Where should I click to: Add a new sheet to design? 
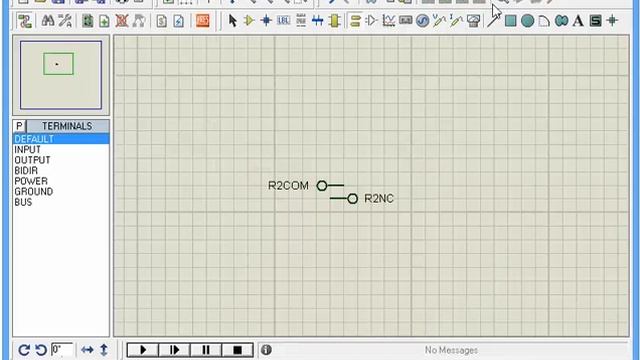pyautogui.click(x=104, y=20)
